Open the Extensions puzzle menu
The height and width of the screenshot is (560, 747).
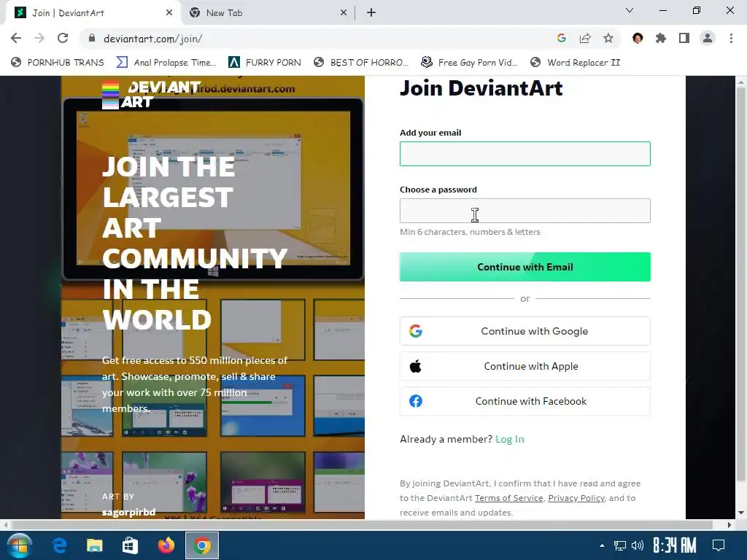661,38
